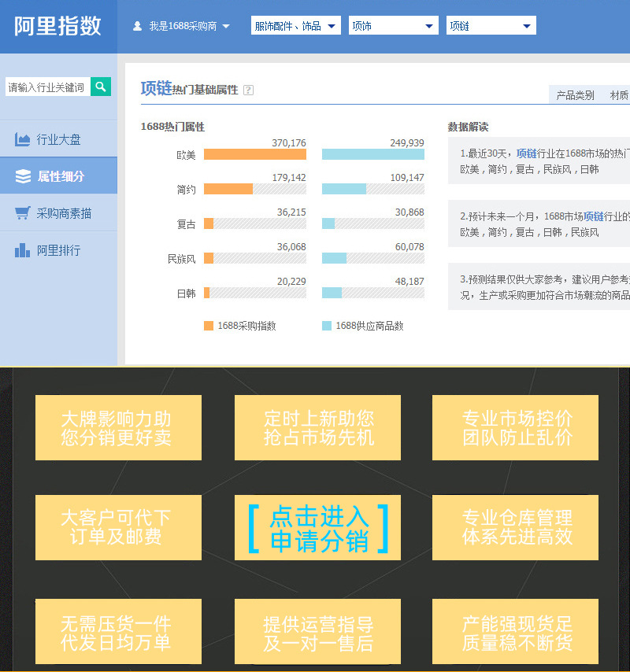Screen dimensions: 630x672
Task: Click the 1688供应商品数 legend label
Action: click(x=369, y=326)
